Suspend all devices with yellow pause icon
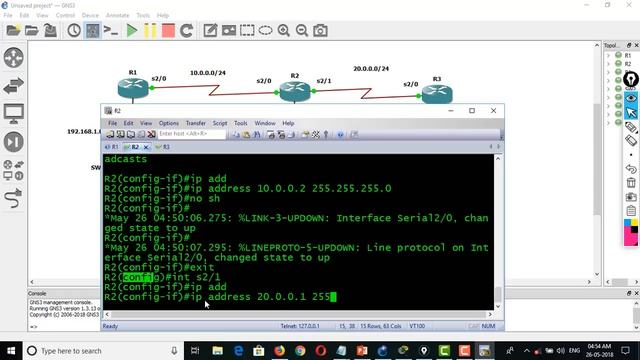Image resolution: width=640 pixels, height=360 pixels. [x=150, y=31]
